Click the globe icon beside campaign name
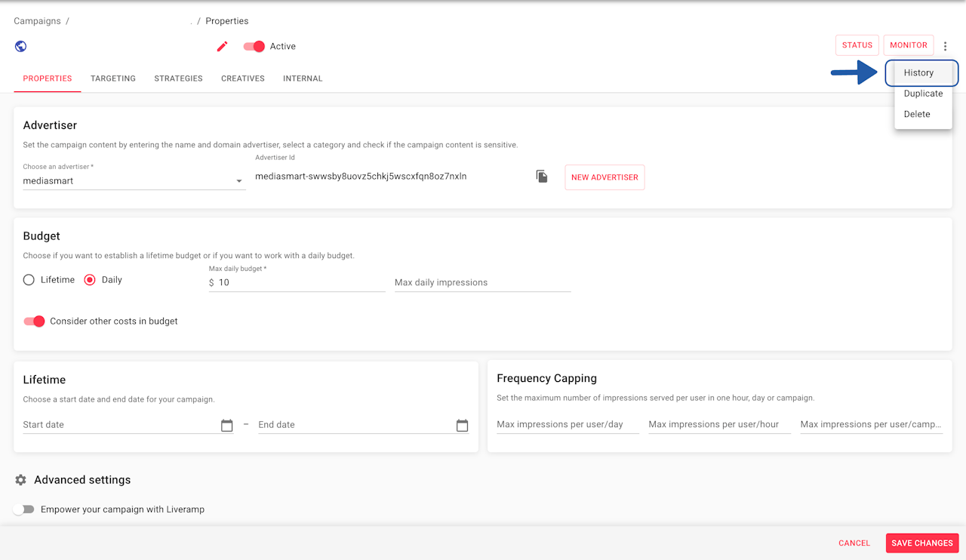The width and height of the screenshot is (966, 560). 20,46
